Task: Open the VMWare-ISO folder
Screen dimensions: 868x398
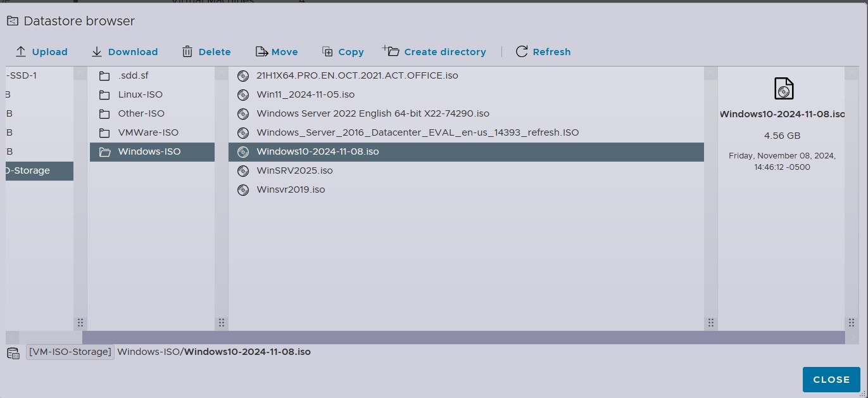Action: coord(148,132)
